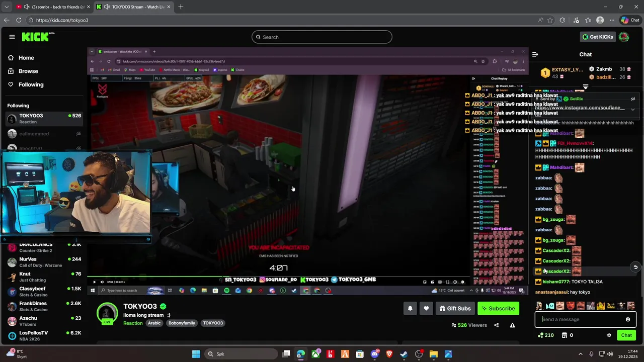Click the user profile avatar in Kick header

(624, 37)
